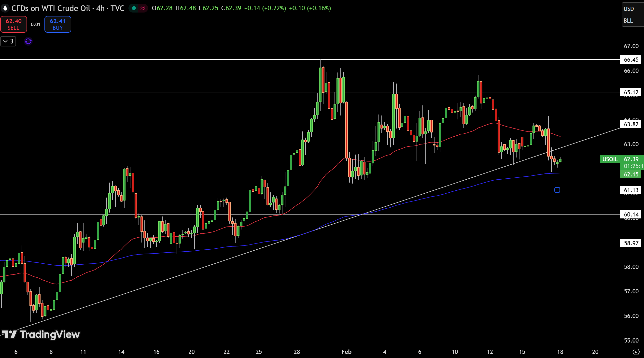Click the 67.00 price scale label
644x358 pixels.
coord(631,46)
